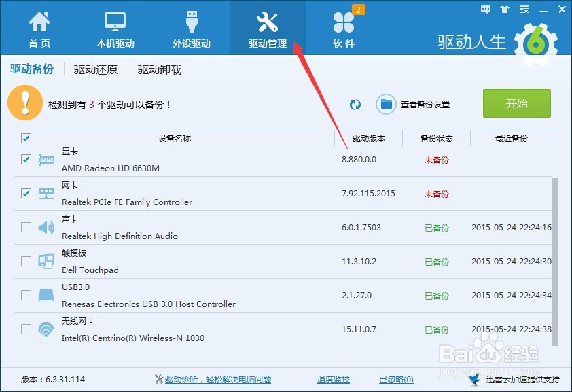Click the 迅雷 thunder icon at bottom right
Viewport: 572px width, 392px height.
(x=476, y=379)
